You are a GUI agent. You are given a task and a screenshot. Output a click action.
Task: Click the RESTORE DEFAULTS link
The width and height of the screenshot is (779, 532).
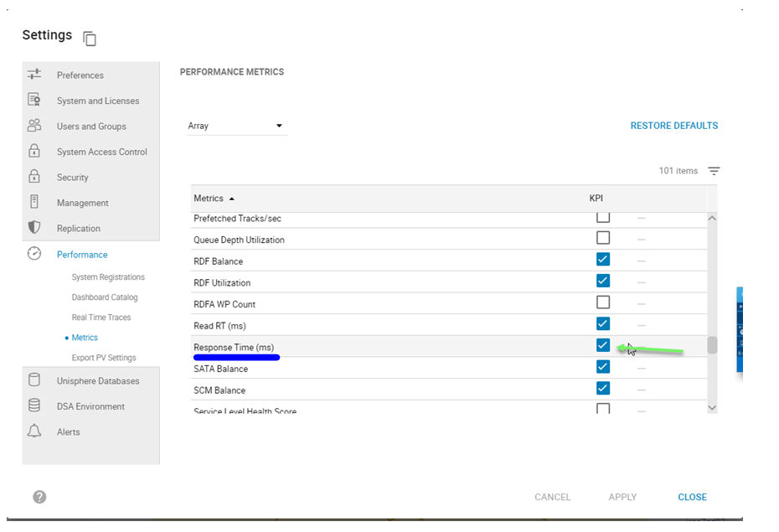coord(673,126)
